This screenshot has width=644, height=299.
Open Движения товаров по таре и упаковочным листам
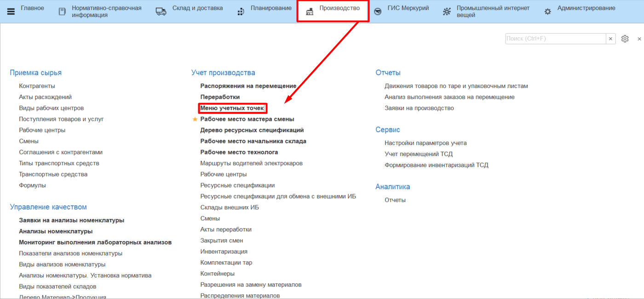coord(456,86)
